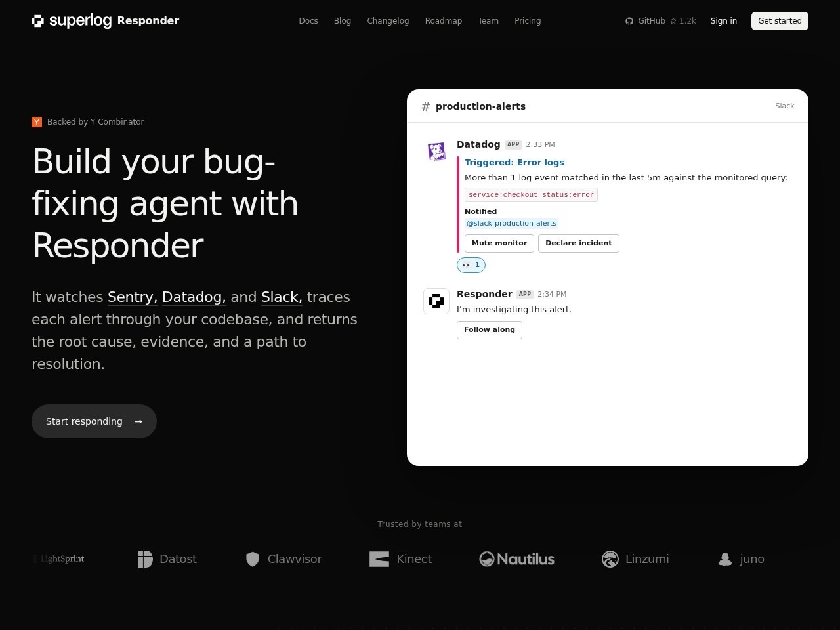Click the Responder sender name in chat
Viewport: 840px width, 630px height.
pos(484,295)
